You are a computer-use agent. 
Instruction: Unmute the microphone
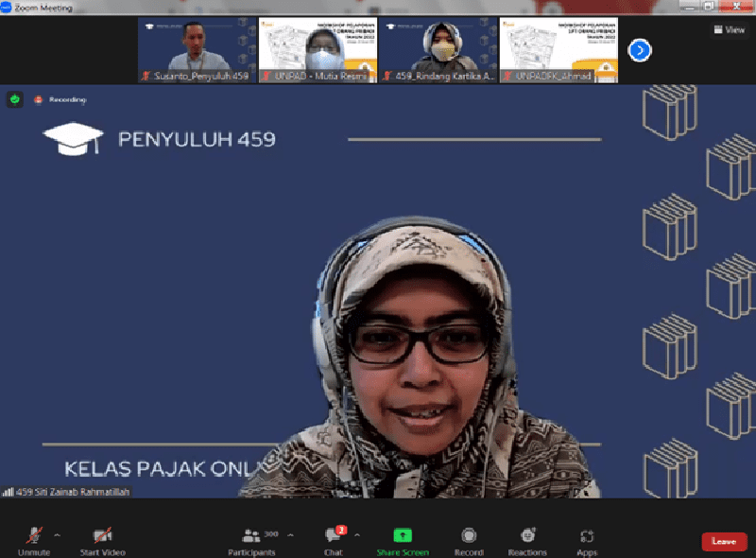pos(33,537)
